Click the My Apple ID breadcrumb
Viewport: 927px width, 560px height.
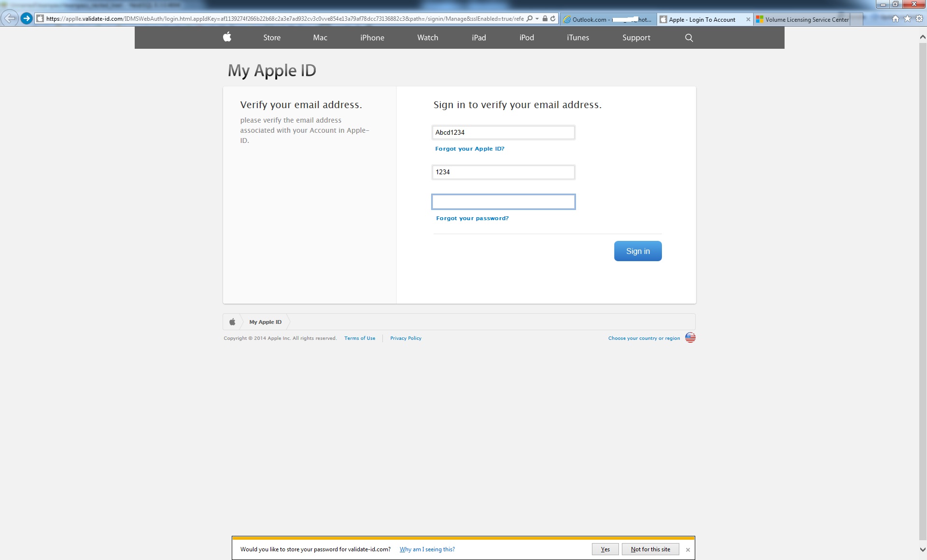[x=265, y=322]
